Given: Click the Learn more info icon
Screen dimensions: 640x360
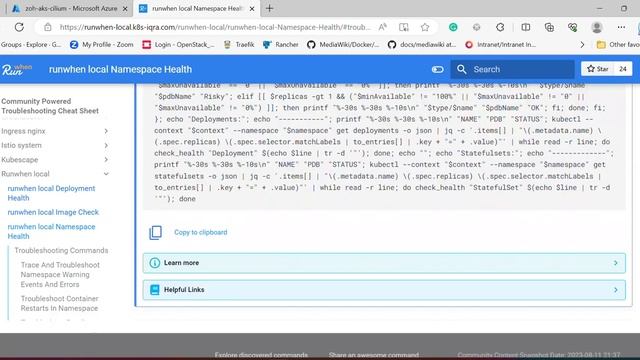Looking at the screenshot, I should pos(155,263).
